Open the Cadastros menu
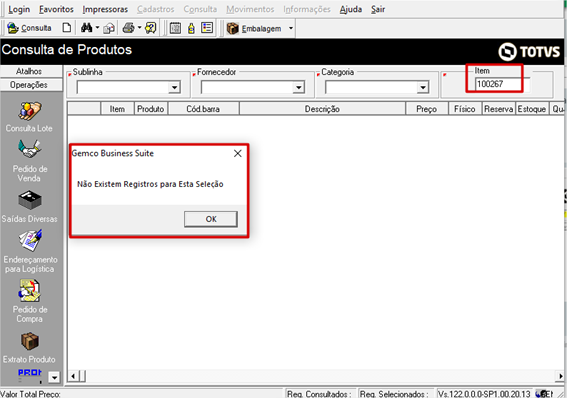 [x=155, y=9]
